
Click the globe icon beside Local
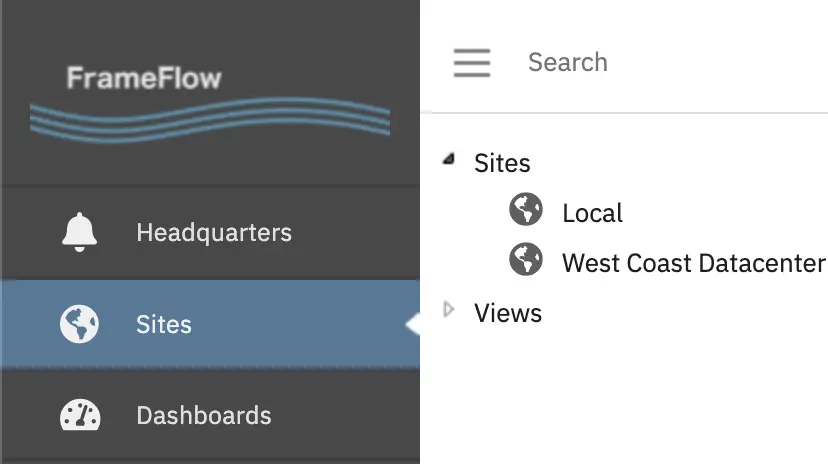tap(525, 209)
